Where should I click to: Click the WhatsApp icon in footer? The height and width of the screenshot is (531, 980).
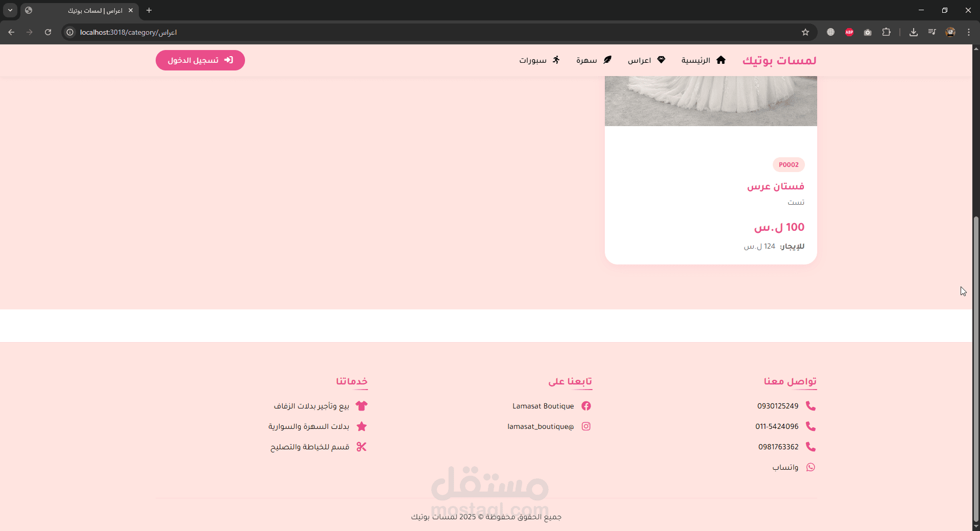click(811, 467)
